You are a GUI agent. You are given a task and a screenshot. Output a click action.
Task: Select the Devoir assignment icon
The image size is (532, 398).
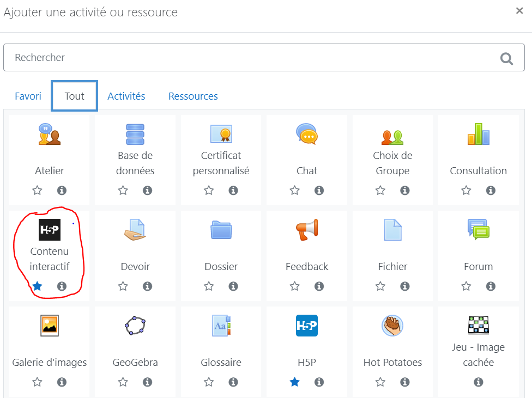pyautogui.click(x=135, y=230)
